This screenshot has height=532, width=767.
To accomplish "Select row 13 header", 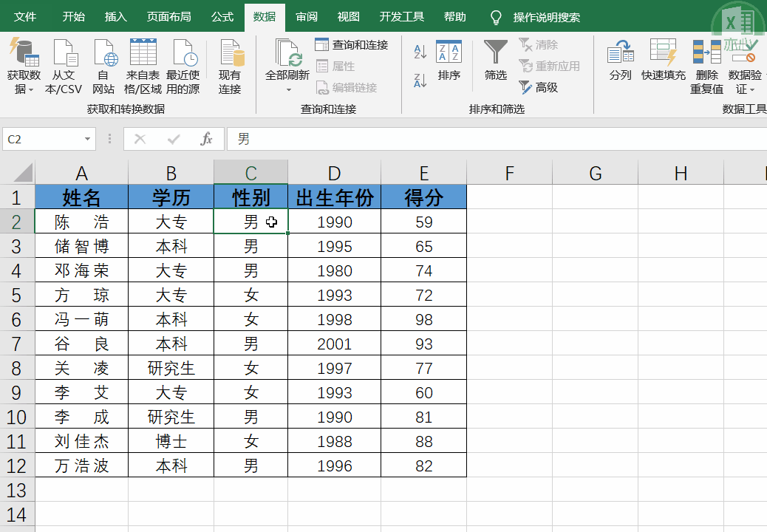I will (17, 490).
